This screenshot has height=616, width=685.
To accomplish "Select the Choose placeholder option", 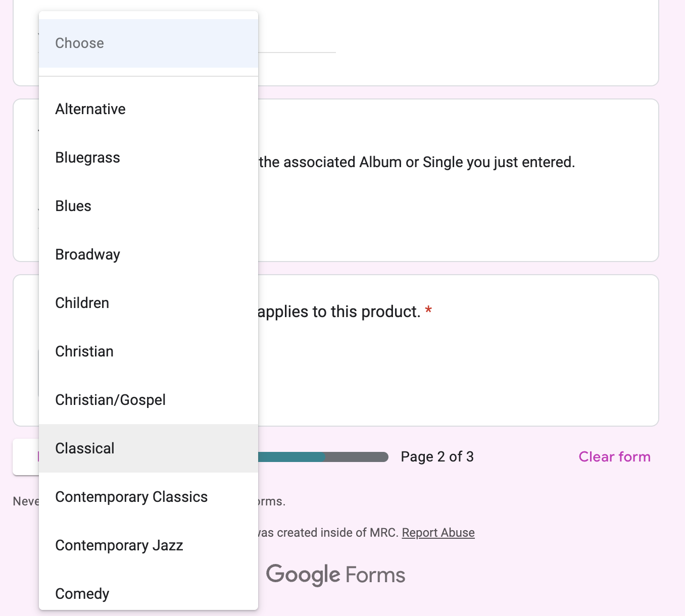I will pos(149,43).
